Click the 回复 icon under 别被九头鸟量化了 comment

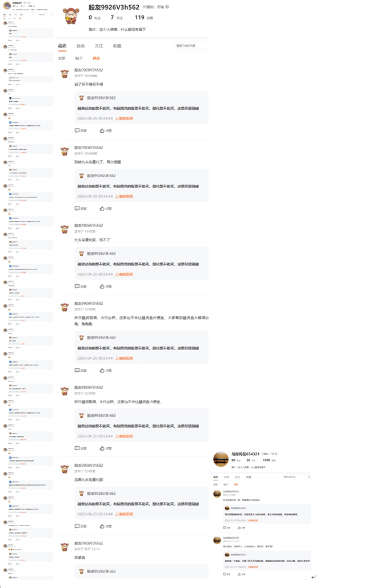point(77,209)
